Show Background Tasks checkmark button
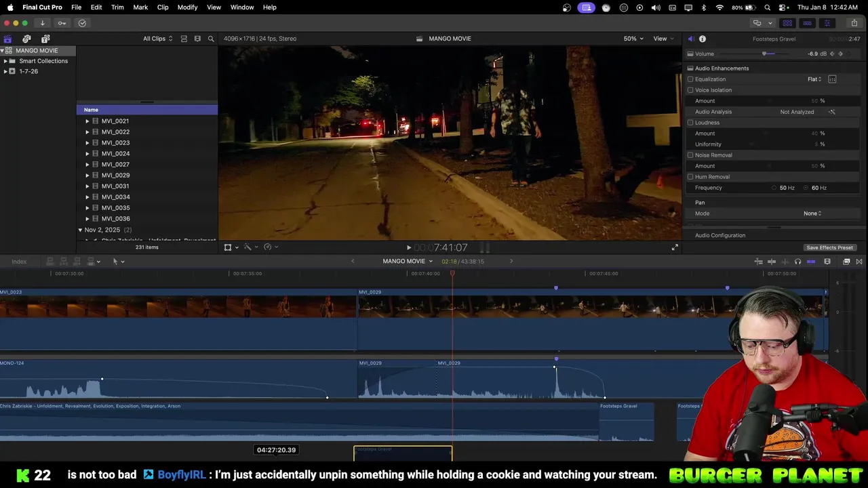The width and height of the screenshot is (868, 488). (82, 23)
